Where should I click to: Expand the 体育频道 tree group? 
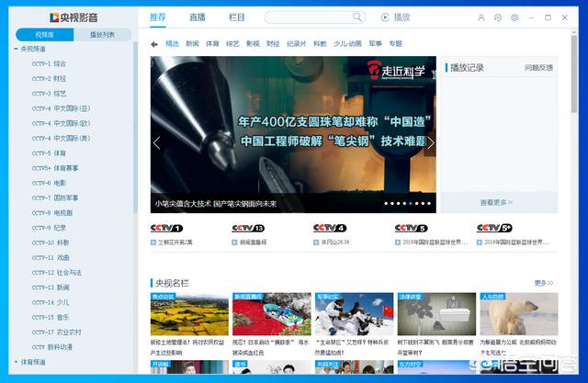pos(16,362)
